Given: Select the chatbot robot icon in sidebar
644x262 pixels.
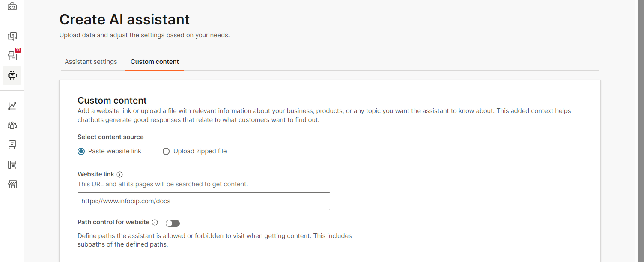Looking at the screenshot, I should [12, 76].
